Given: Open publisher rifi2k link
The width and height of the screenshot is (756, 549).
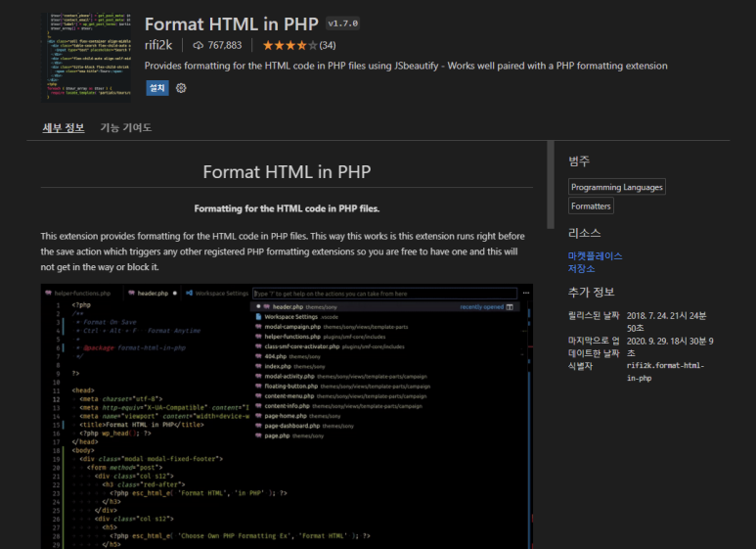Looking at the screenshot, I should (x=158, y=45).
